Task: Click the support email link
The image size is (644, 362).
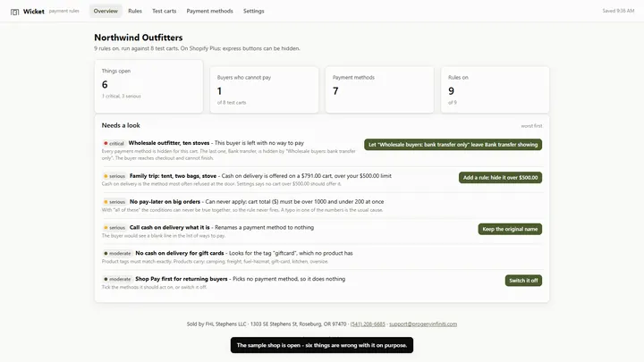Action: (x=422, y=324)
